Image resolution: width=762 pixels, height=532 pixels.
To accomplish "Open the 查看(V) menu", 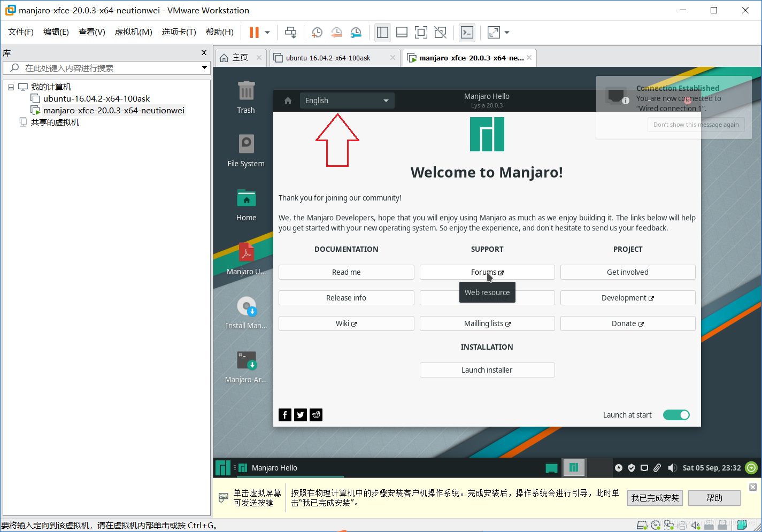I will (92, 32).
